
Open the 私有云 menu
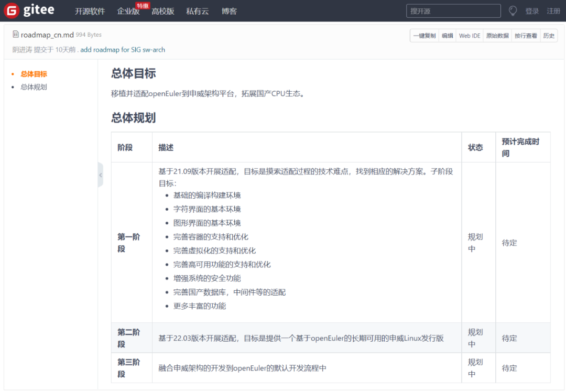[x=198, y=11]
